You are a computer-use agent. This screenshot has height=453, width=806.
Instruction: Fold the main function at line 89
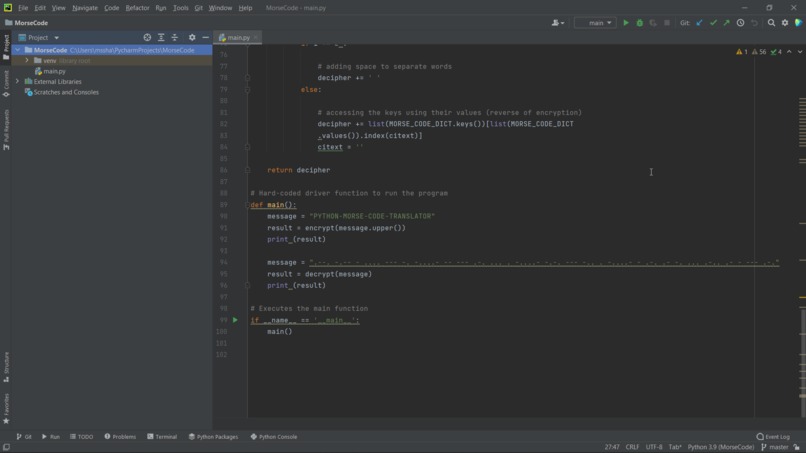coord(247,205)
